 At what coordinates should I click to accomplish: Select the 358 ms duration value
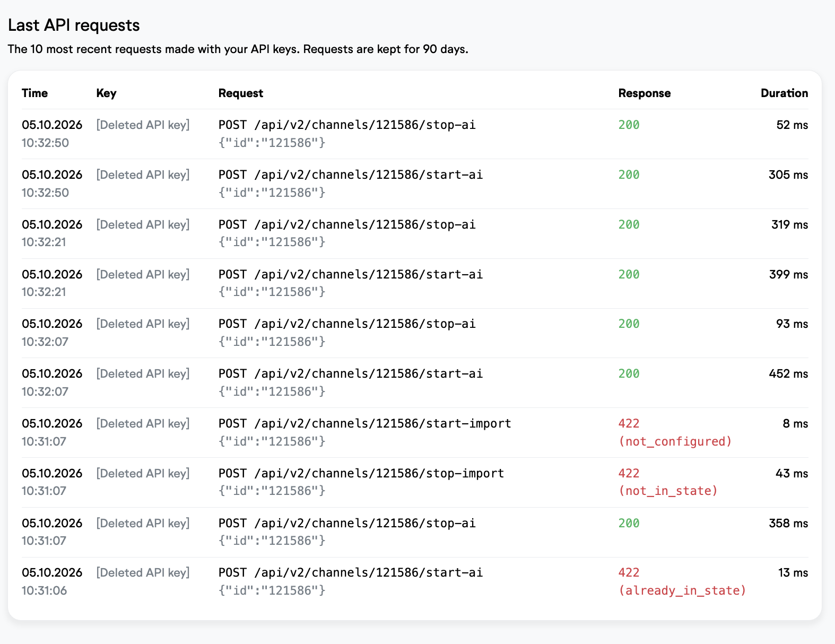pos(789,524)
